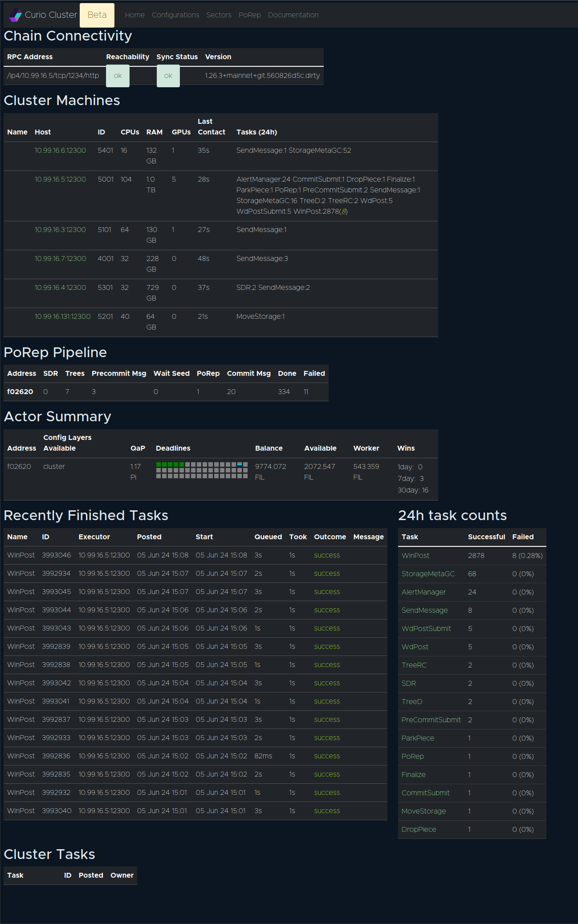Open WinPost in 24h task counts
Screen dimensions: 578x924
415,556
